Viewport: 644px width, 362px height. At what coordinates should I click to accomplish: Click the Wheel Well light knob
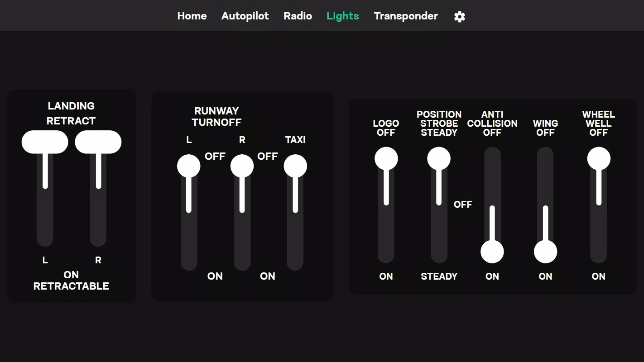coord(599,159)
